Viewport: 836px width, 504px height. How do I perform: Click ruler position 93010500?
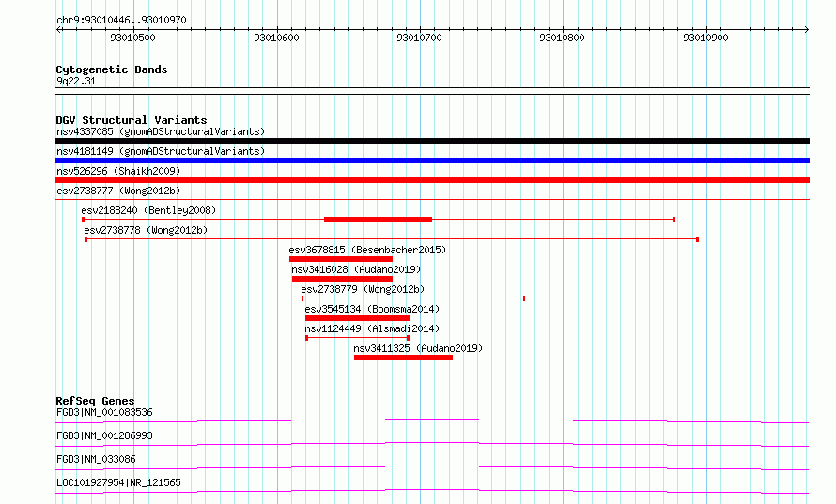pos(132,38)
